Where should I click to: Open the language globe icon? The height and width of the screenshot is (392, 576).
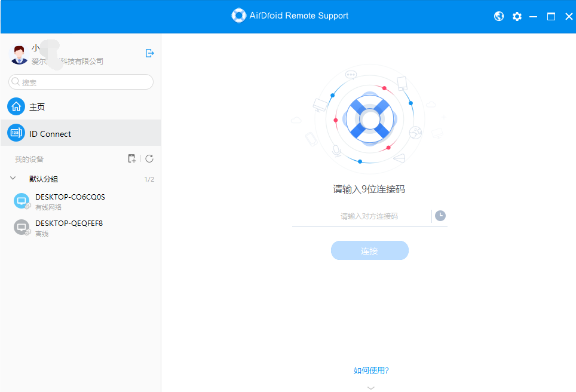498,16
